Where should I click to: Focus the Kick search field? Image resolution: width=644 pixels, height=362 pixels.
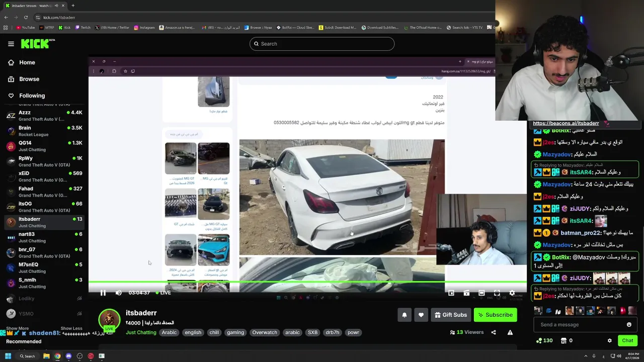pyautogui.click(x=322, y=44)
